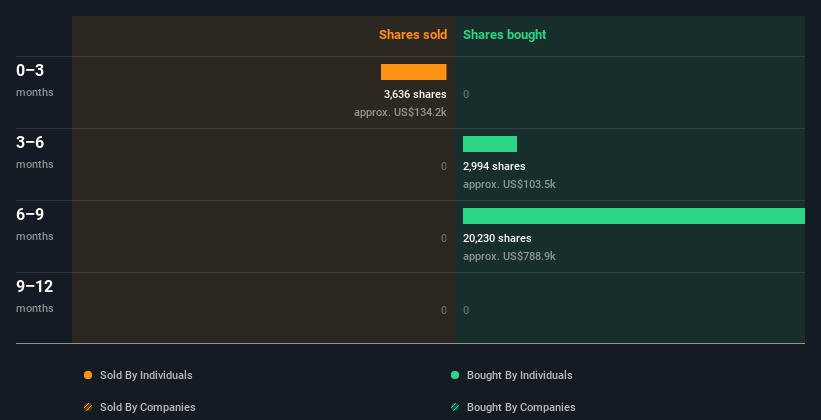The width and height of the screenshot is (821, 420).
Task: Click the approx. US$788.9k amount
Action: [509, 256]
